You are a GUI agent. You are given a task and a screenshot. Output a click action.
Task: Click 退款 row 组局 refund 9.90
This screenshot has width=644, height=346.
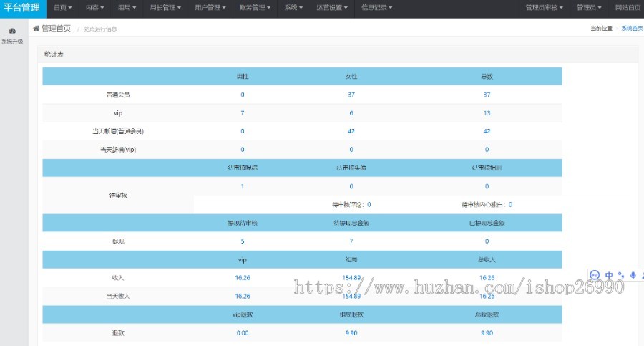coord(351,333)
